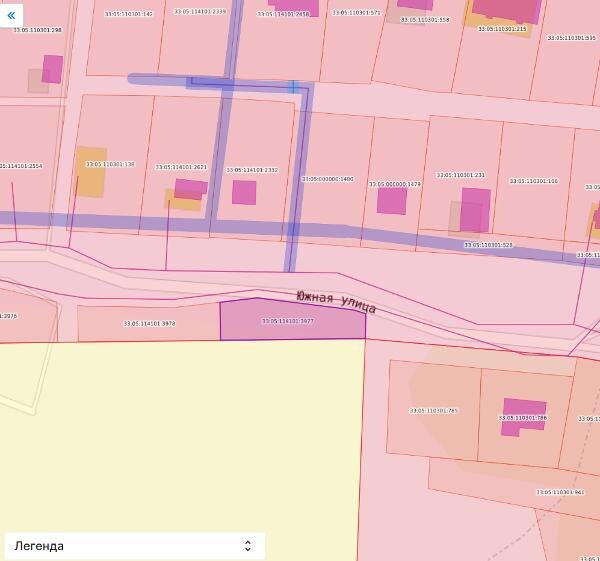Click parcel label 33:05:110301:100
This screenshot has height=561, width=600.
point(534,181)
